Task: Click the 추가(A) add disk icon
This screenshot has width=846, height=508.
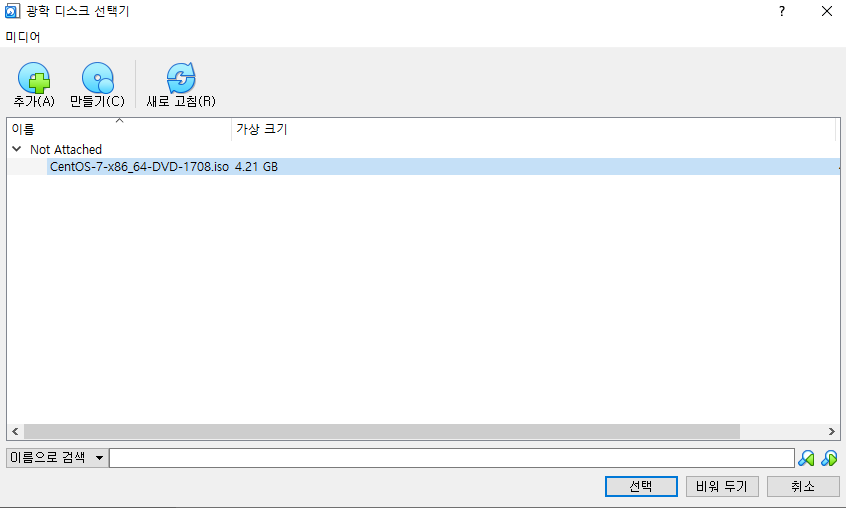Action: (33, 78)
